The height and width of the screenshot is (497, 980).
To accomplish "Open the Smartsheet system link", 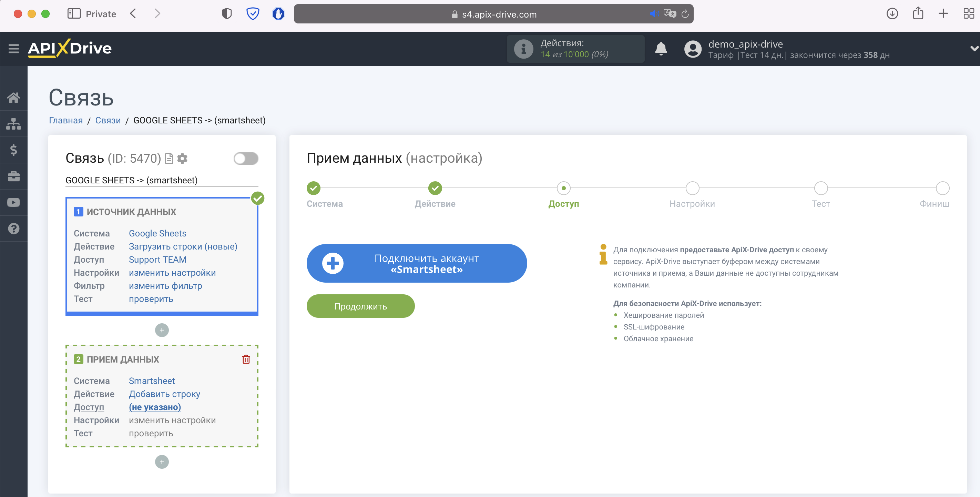I will [152, 381].
